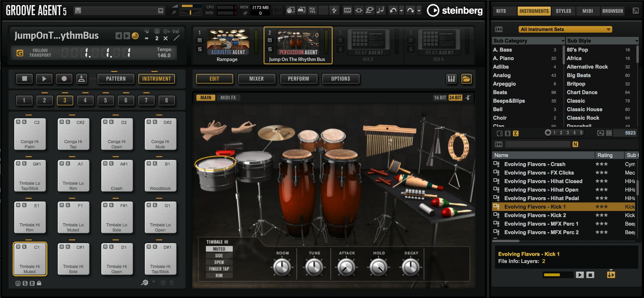Select pad group 8
Viewport: 644px width, 298px height.
point(167,100)
